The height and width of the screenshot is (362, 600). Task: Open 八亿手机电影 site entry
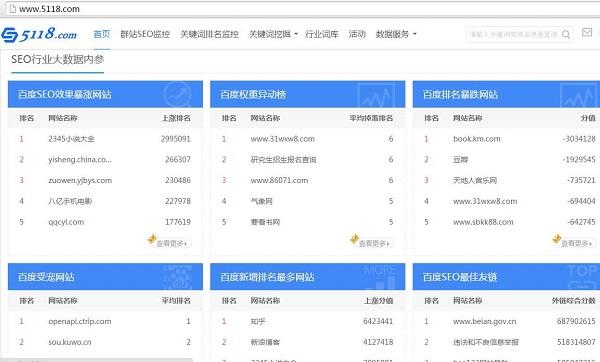[70, 201]
